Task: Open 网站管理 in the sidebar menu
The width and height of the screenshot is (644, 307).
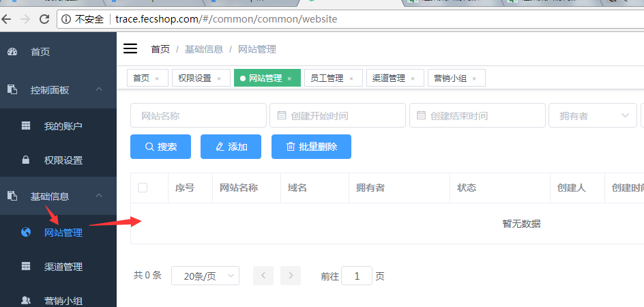Action: click(58, 233)
